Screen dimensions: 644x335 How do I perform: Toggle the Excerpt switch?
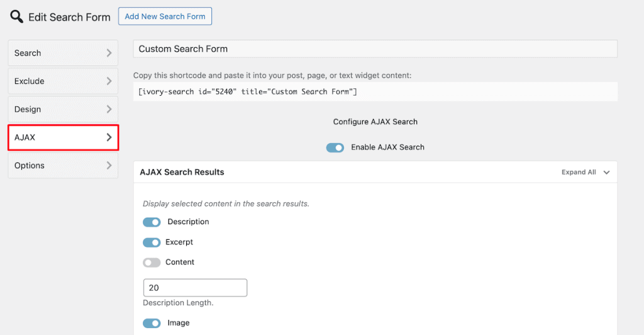coord(152,242)
